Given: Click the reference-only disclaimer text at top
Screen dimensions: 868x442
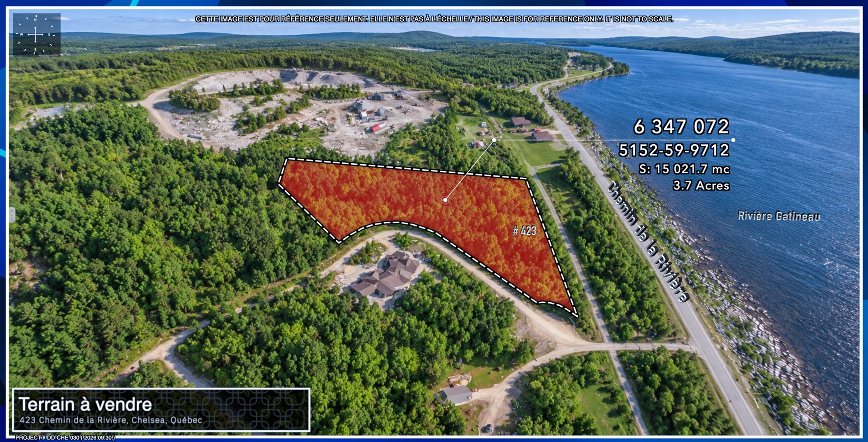Looking at the screenshot, I should click(x=434, y=19).
